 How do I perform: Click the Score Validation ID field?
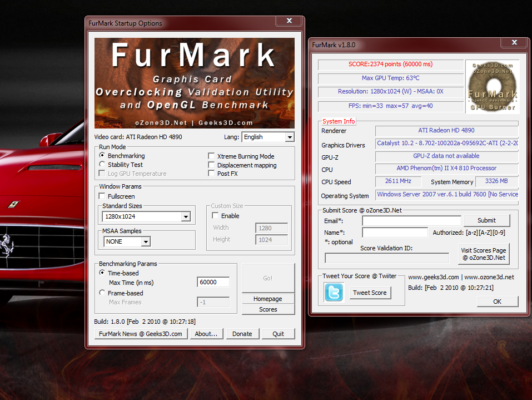tap(387, 258)
